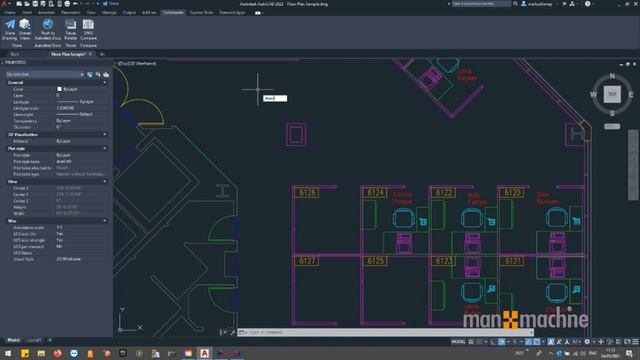Image resolution: width=640 pixels, height=360 pixels.
Task: Click the Open file quick-access icon
Action: pyautogui.click(x=27, y=4)
